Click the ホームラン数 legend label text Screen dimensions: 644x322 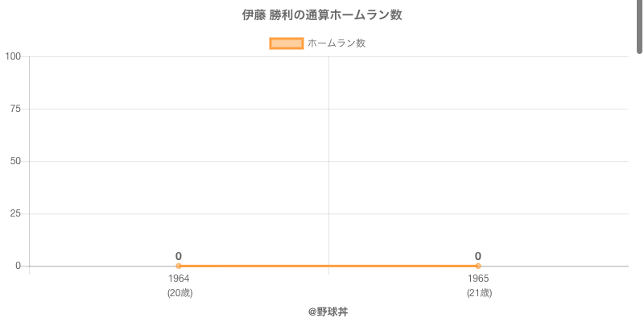(x=336, y=43)
